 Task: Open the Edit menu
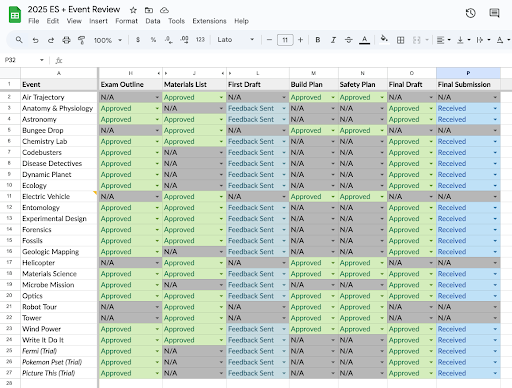[x=53, y=21]
